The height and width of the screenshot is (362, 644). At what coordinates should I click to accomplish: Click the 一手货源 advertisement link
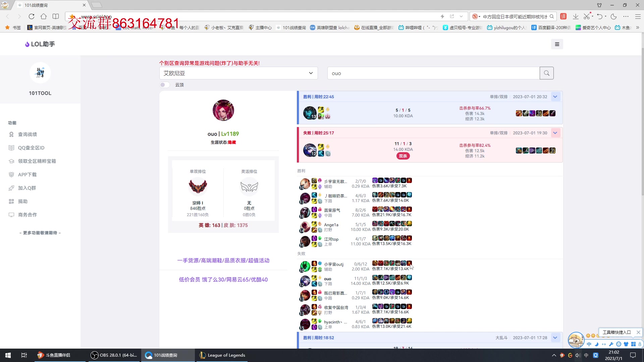pos(223,260)
